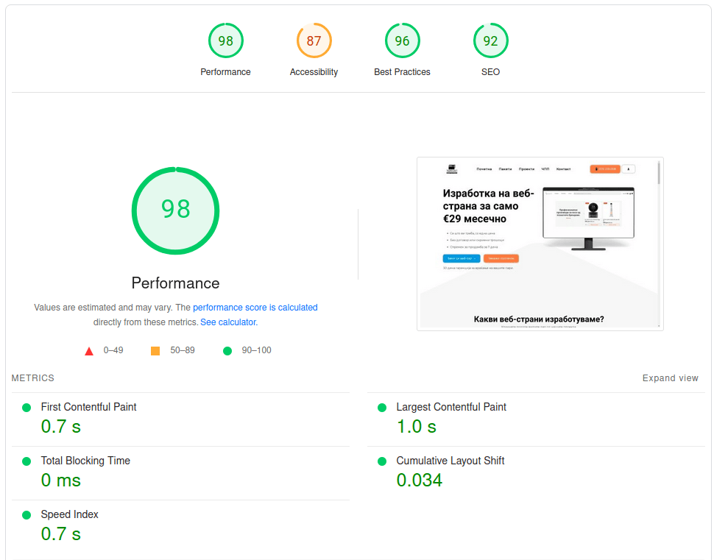The width and height of the screenshot is (728, 560).
Task: Click green dot beside Total Blocking Time
Action: 26,461
